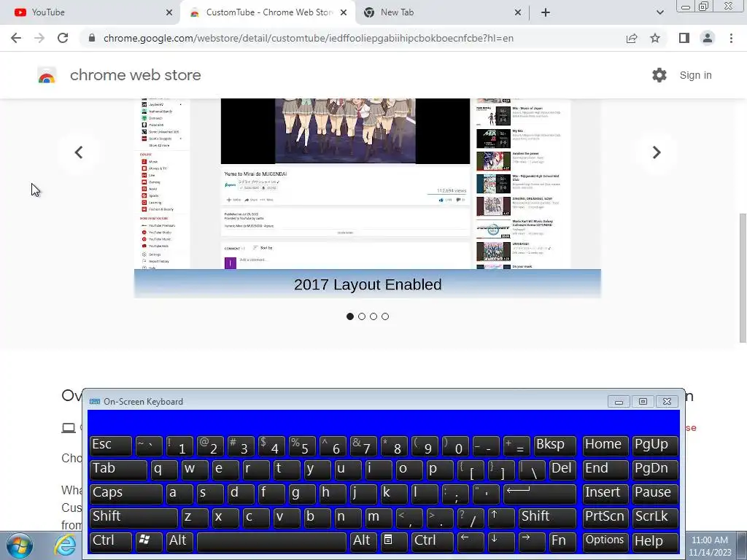Select the third carousel dot
This screenshot has width=747, height=560.
pos(373,316)
